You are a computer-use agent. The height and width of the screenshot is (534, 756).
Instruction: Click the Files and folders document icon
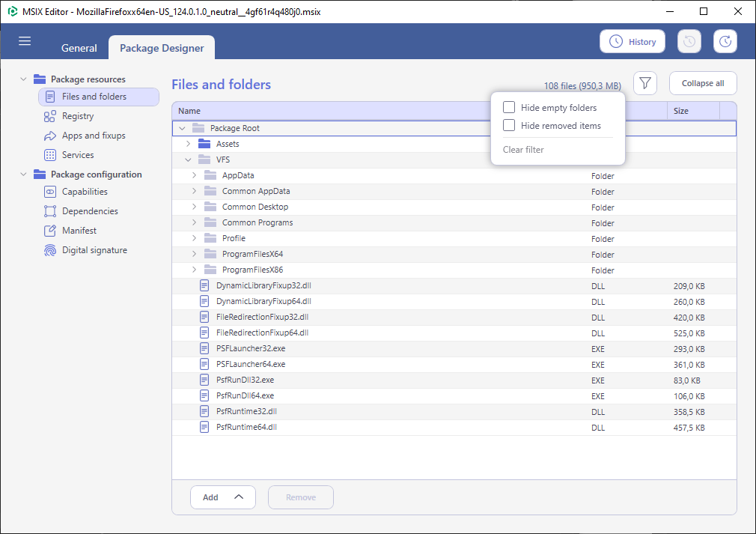[49, 97]
